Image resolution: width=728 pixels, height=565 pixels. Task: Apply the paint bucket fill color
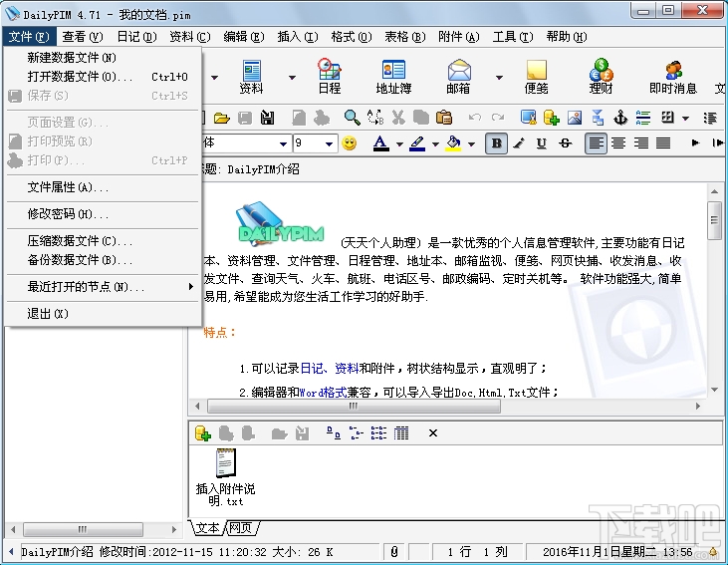453,143
